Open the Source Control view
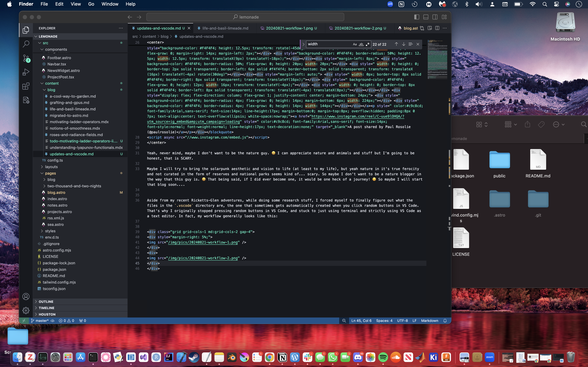The height and width of the screenshot is (367, 588). [x=26, y=58]
